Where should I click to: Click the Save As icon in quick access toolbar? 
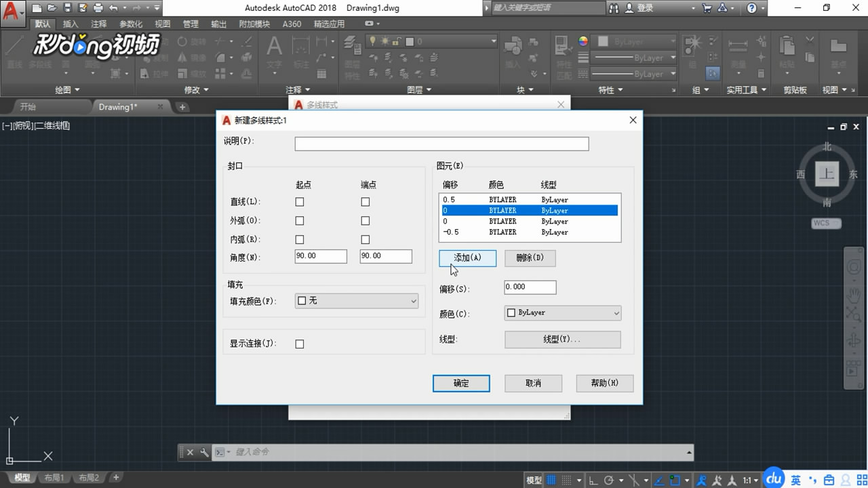tap(82, 8)
